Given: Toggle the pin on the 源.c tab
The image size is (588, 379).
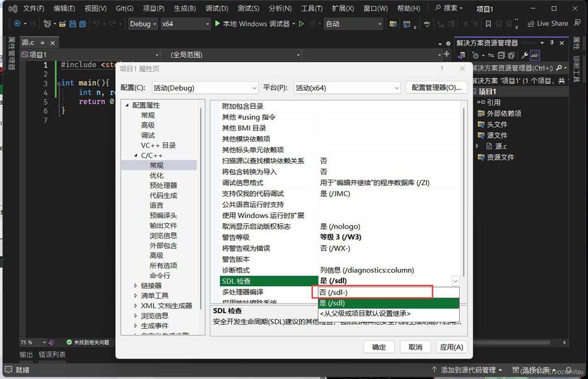Looking at the screenshot, I should click(x=42, y=43).
